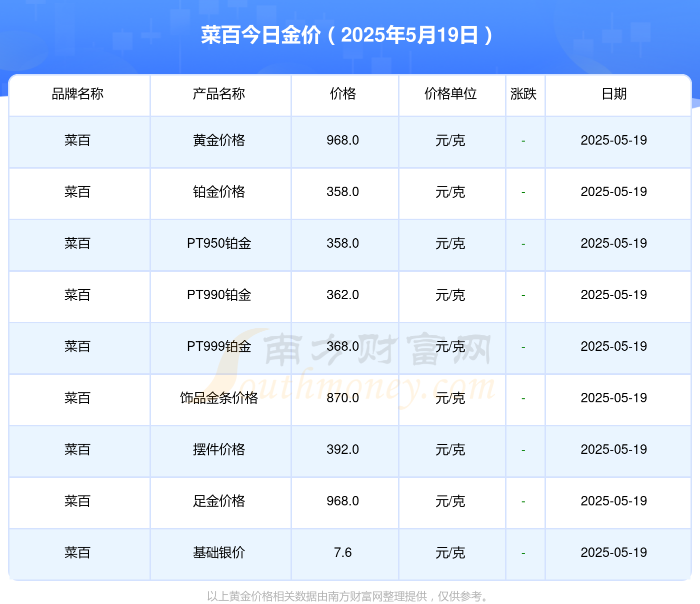The width and height of the screenshot is (700, 604).
Task: Click the 涨跌 dash in 黄金价格 row
Action: click(523, 141)
